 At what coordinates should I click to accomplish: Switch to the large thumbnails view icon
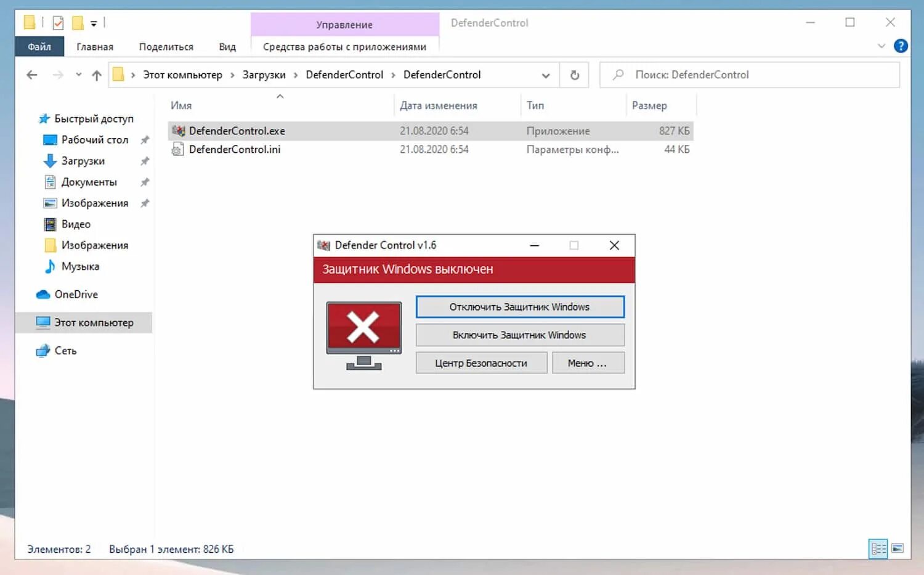click(898, 548)
